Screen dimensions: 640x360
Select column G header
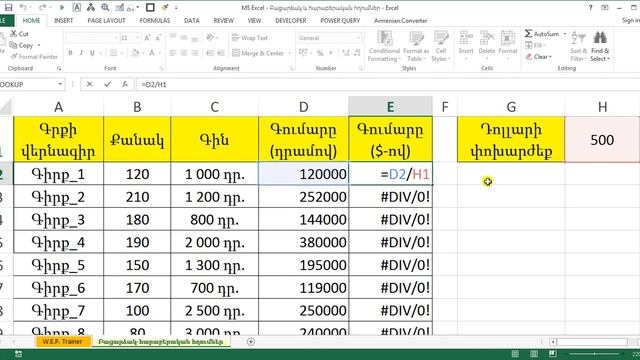[x=511, y=107]
